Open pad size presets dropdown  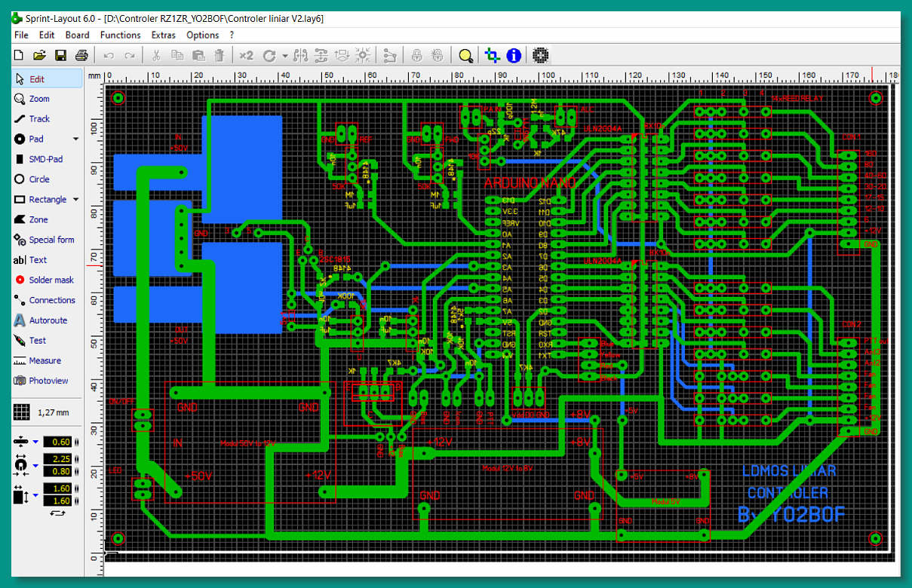pos(35,465)
